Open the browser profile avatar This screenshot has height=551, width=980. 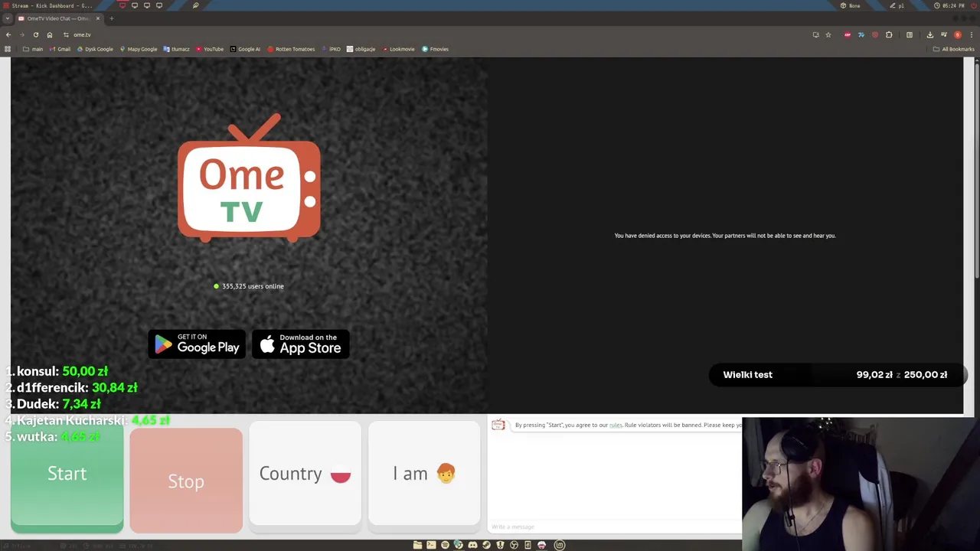click(958, 34)
